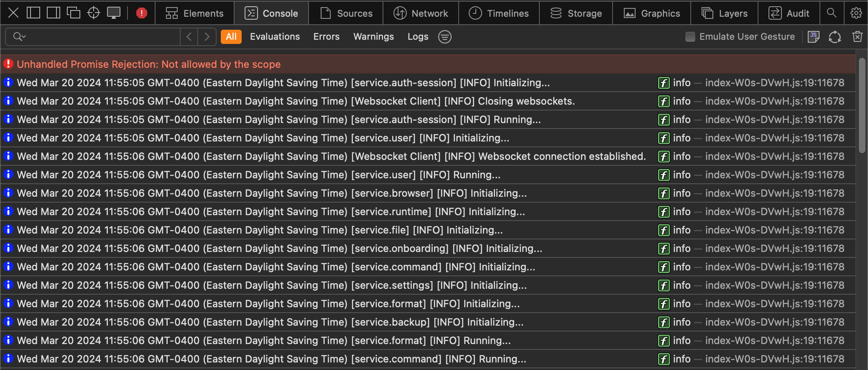The image size is (868, 370).
Task: Toggle preserve log circular arrows icon
Action: click(835, 37)
